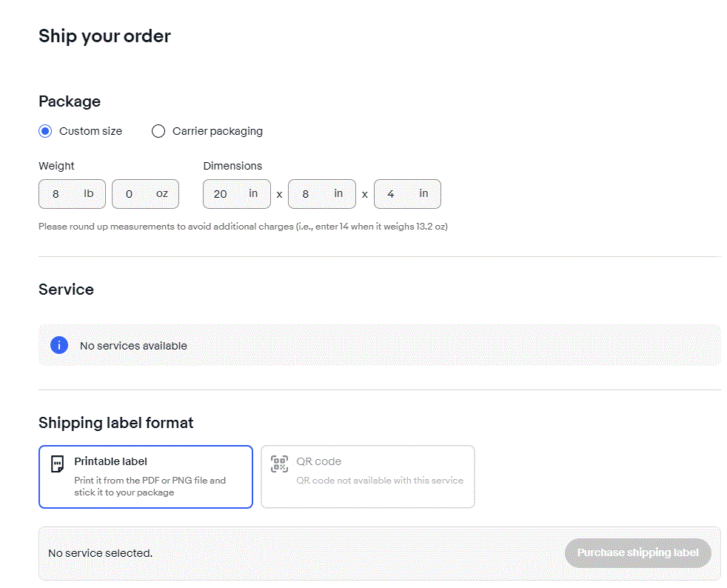Click the No services available message text
Screen dimensions: 727x588
pos(133,346)
